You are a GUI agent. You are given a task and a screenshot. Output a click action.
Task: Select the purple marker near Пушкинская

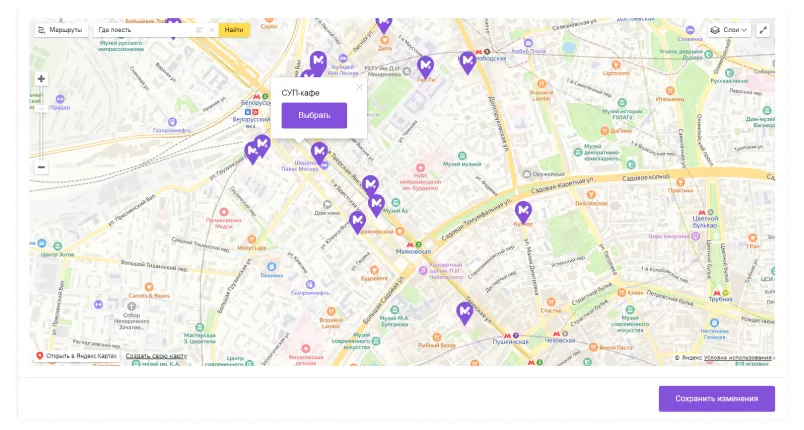[x=464, y=313]
